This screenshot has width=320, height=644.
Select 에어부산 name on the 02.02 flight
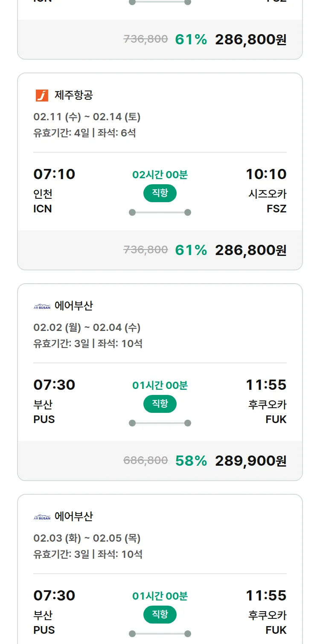(x=73, y=306)
